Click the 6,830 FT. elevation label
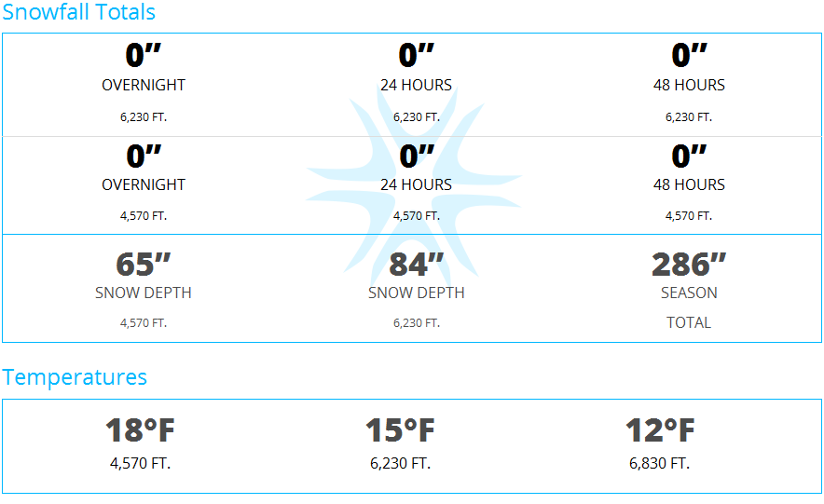The width and height of the screenshot is (824, 504). (660, 463)
